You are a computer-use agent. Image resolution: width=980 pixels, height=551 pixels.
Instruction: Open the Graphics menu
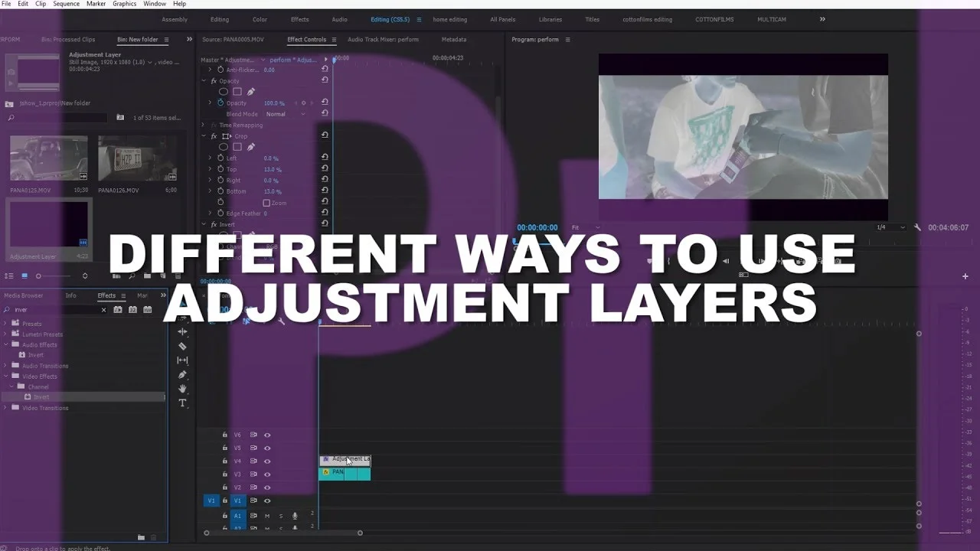tap(124, 4)
